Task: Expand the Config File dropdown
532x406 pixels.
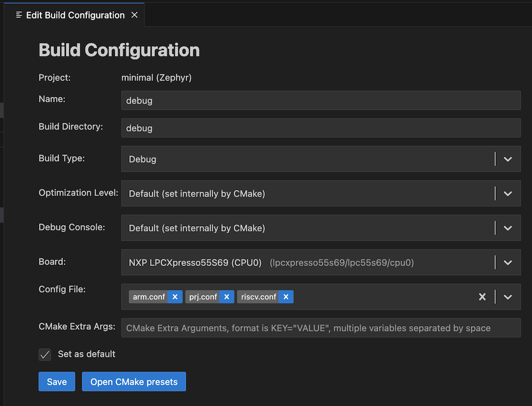Action: (508, 296)
